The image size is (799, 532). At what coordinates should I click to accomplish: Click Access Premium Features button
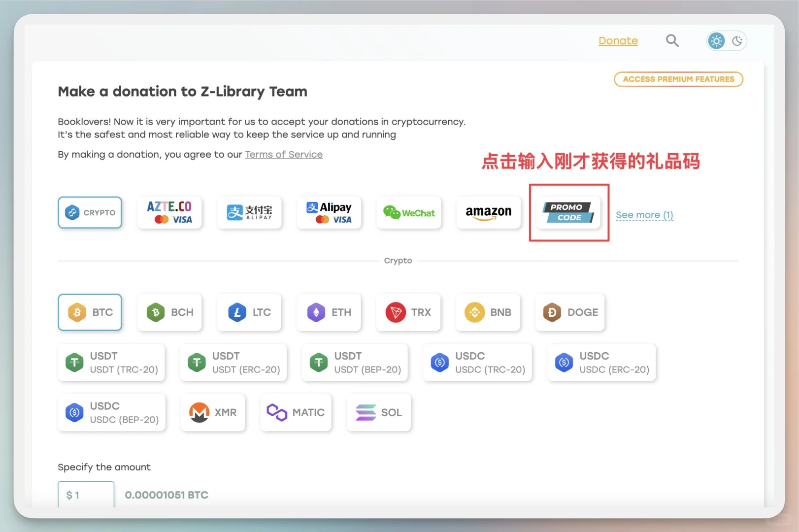[x=678, y=79]
